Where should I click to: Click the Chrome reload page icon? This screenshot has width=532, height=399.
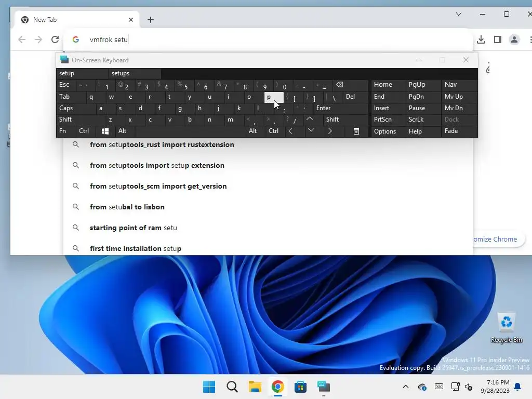coord(55,39)
